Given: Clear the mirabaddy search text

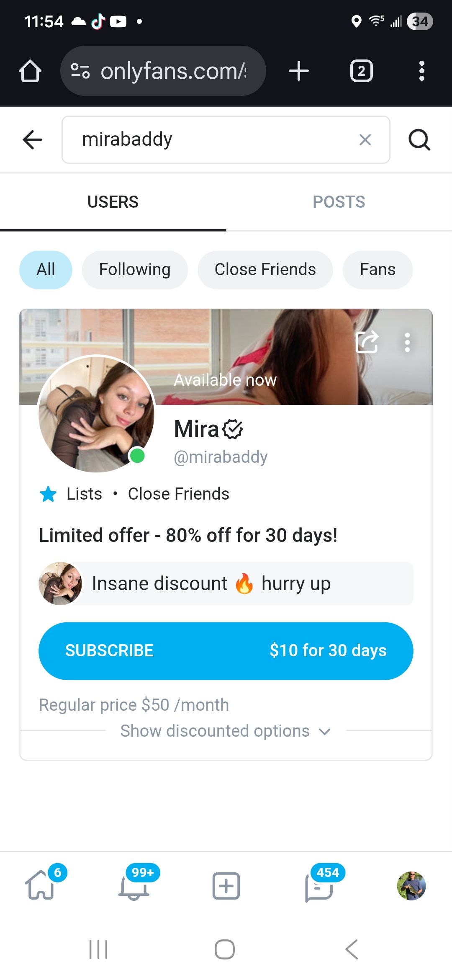Looking at the screenshot, I should click(x=365, y=140).
